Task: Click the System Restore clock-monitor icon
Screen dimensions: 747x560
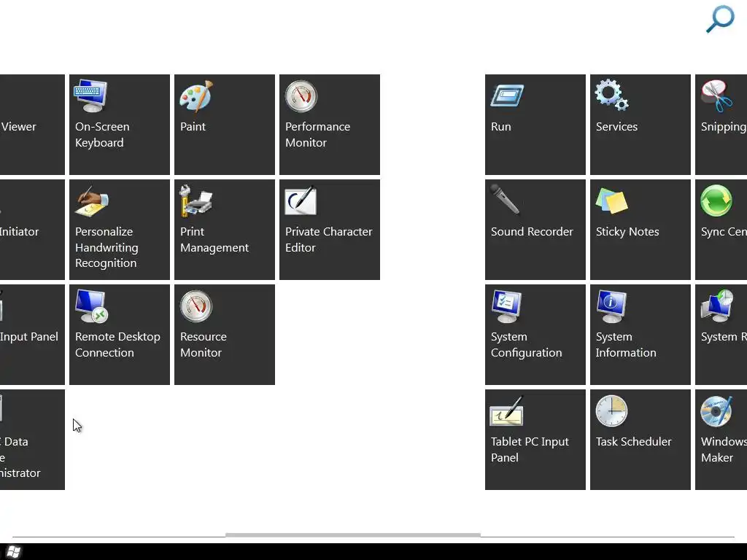Action: [717, 306]
